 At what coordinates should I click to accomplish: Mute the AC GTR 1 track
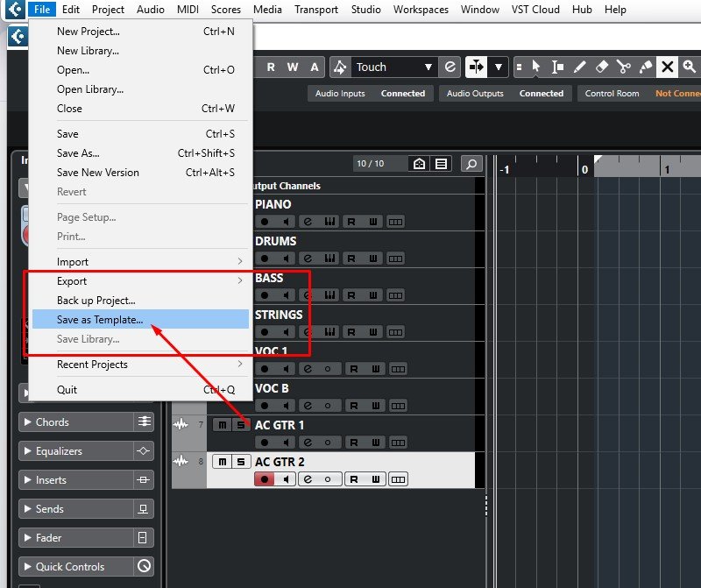click(x=223, y=425)
